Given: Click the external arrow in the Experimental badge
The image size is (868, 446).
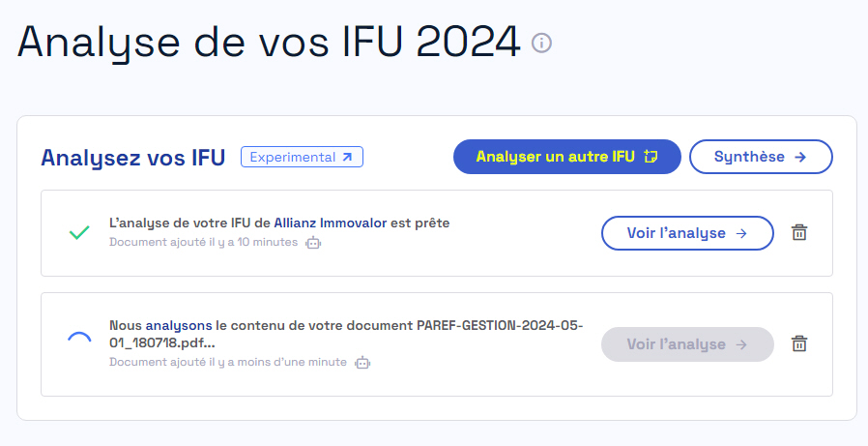Looking at the screenshot, I should point(348,157).
